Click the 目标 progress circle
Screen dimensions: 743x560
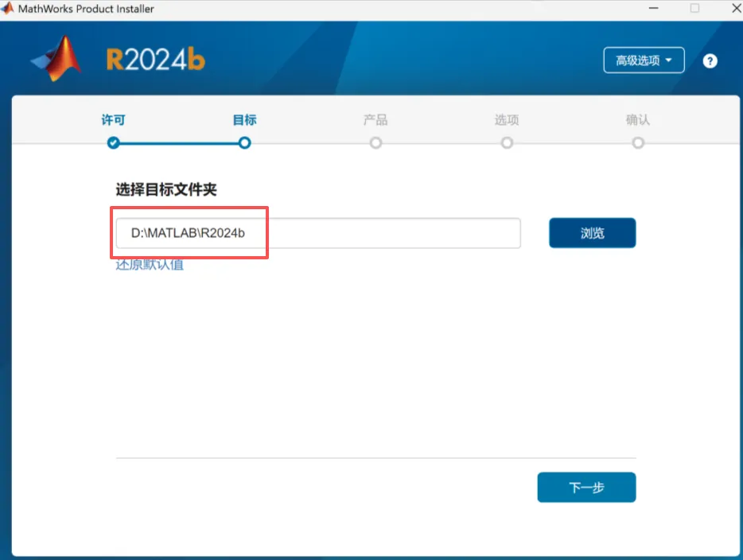[x=244, y=142]
